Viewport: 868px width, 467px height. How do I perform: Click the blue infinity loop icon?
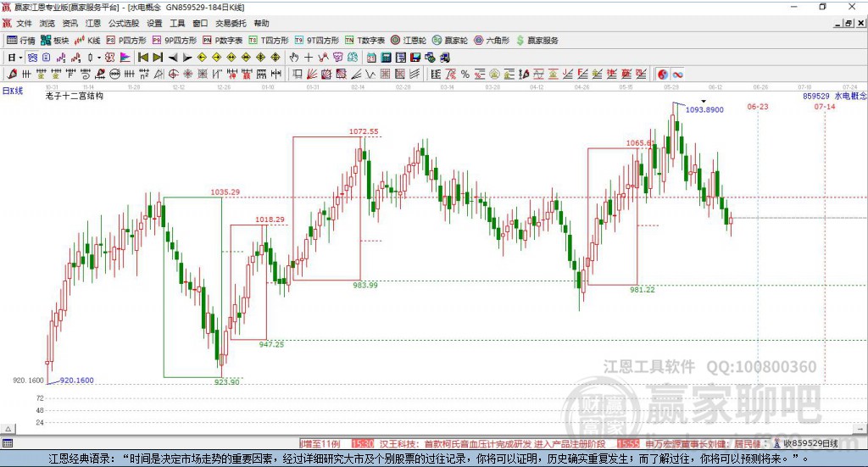click(677, 74)
